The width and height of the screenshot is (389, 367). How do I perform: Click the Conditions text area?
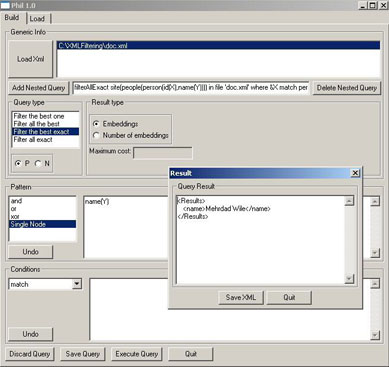(230, 310)
